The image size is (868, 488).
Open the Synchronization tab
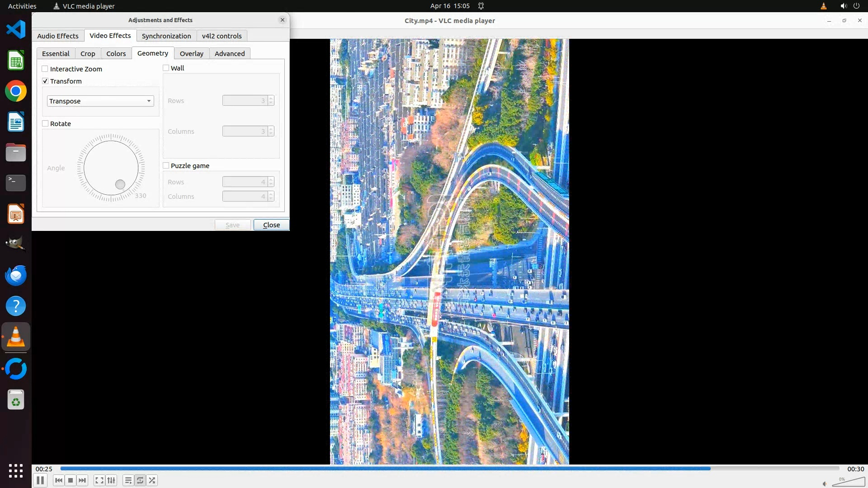[166, 36]
